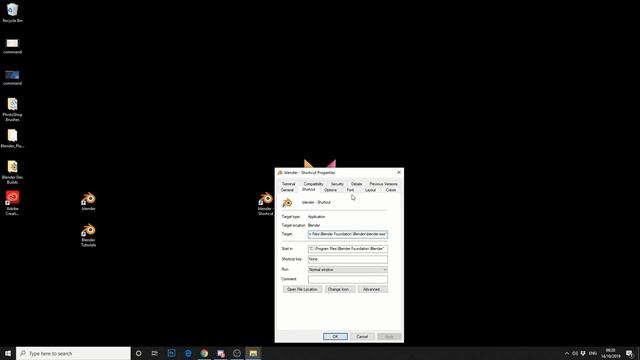Open File Explorer taskbar icon

coord(253,353)
